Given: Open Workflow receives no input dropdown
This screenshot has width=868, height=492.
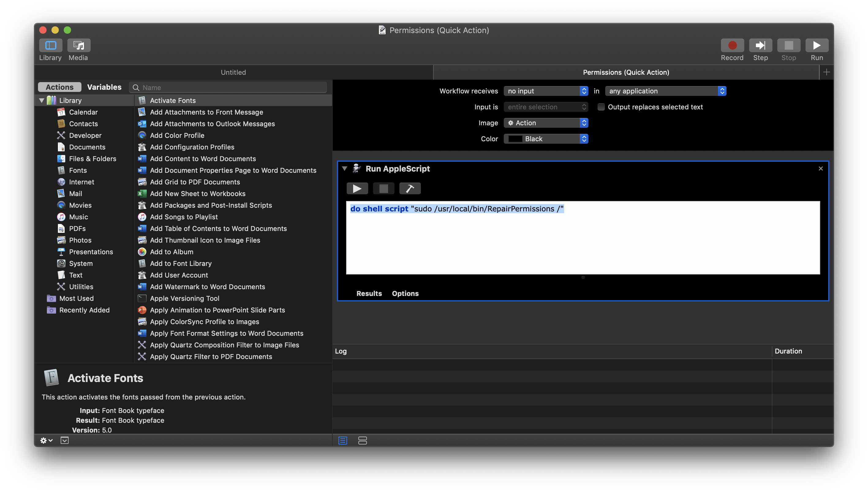Looking at the screenshot, I should [x=545, y=91].
